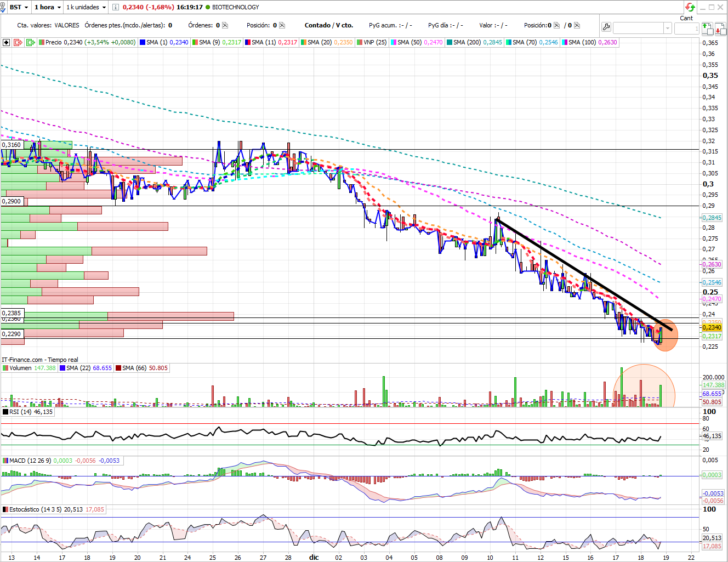
Task: Click the RSI (14) indicator label
Action: point(20,412)
